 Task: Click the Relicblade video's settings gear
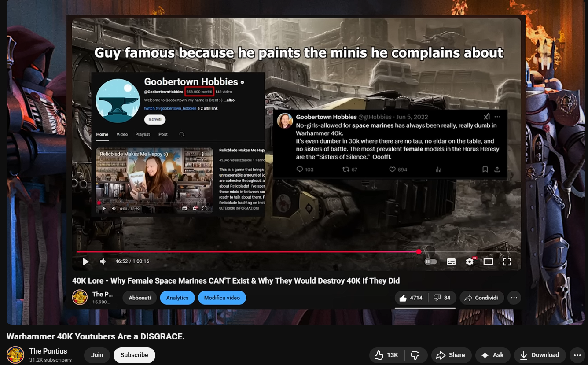coord(195,209)
